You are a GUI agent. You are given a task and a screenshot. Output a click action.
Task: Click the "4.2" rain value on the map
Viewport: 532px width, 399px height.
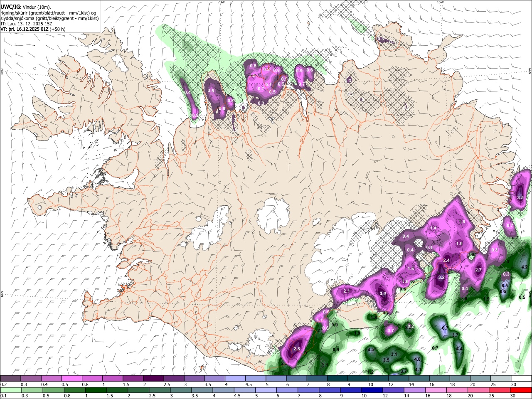click(x=524, y=267)
